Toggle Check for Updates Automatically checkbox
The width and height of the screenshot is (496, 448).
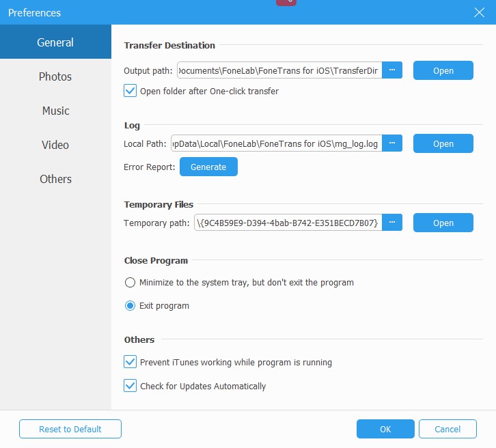tap(130, 386)
